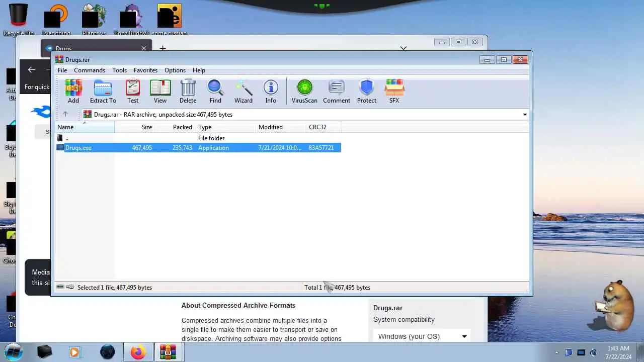Run VirusScan on the archive
This screenshot has width=644, height=362.
click(x=304, y=92)
